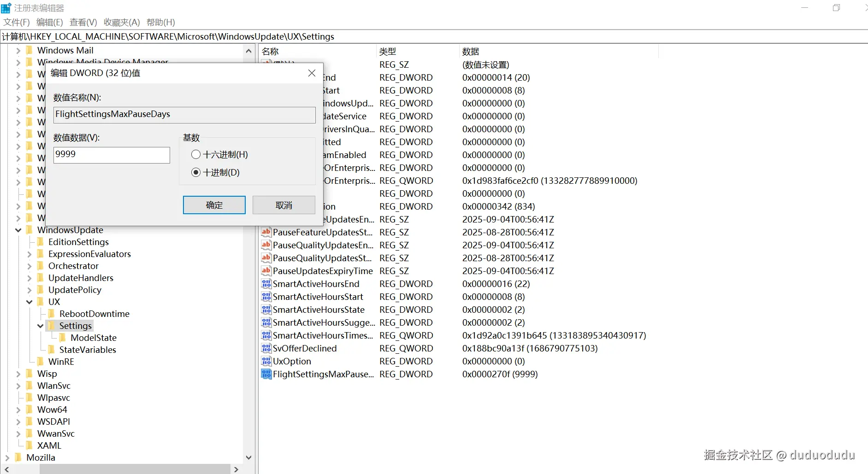This screenshot has height=474, width=868.
Task: Click the EditionSettings folder icon
Action: (x=41, y=242)
